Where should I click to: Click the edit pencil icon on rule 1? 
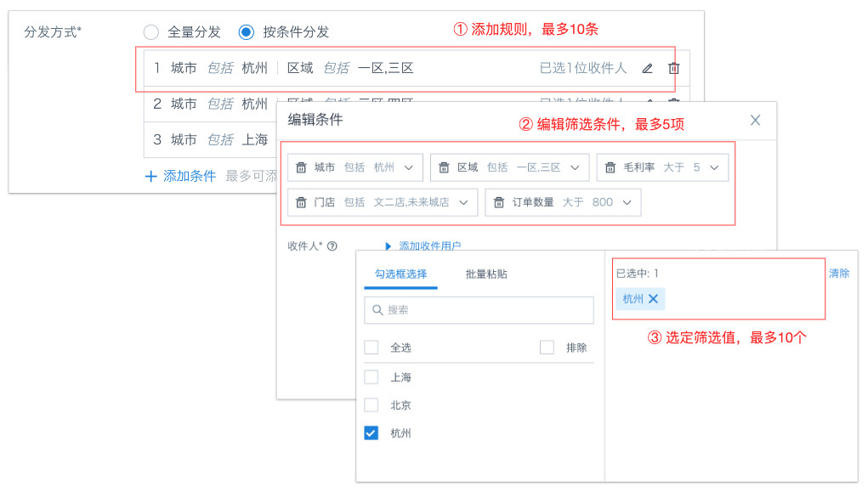pos(647,69)
